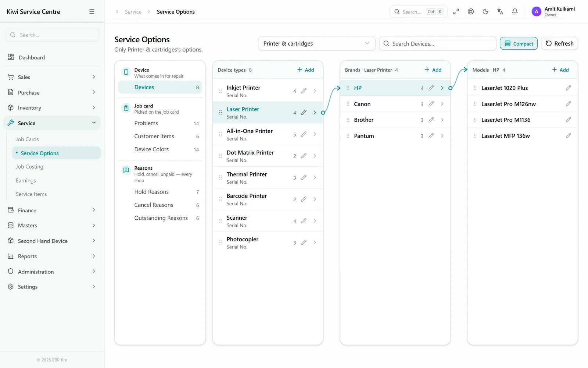This screenshot has width=588, height=368.
Task: Focus the Search Devices field
Action: click(438, 43)
